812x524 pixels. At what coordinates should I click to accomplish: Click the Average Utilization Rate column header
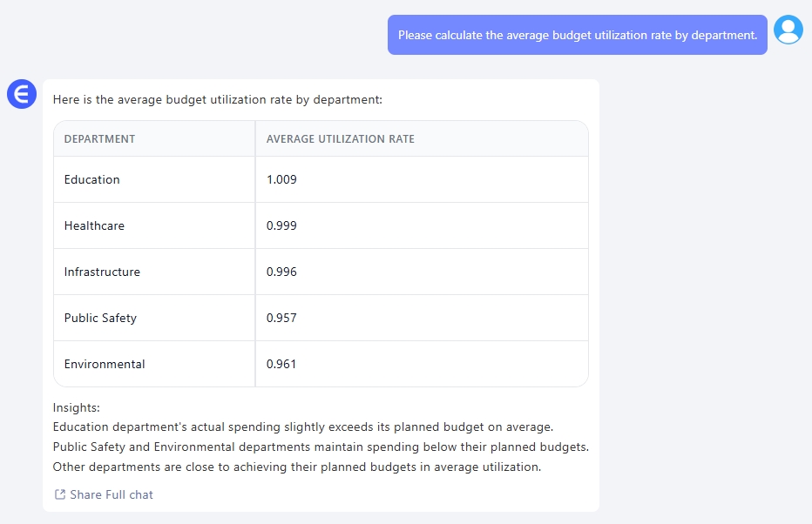(x=340, y=138)
